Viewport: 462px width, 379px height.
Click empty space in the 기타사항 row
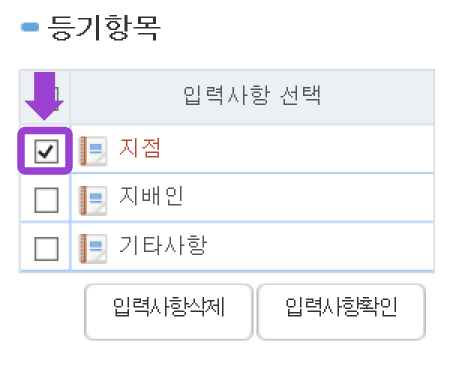coord(320,247)
